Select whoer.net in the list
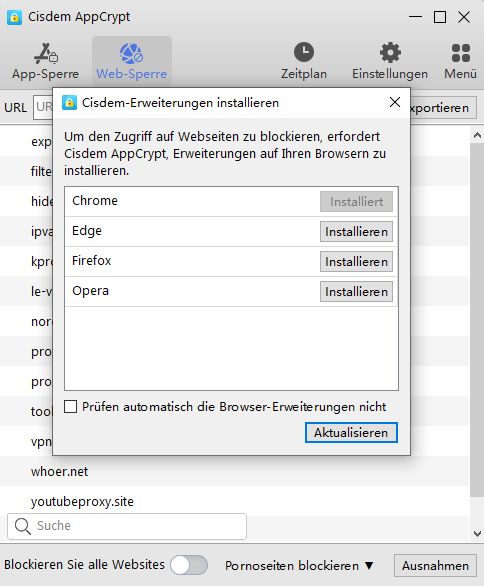This screenshot has height=586, width=484. pos(59,472)
